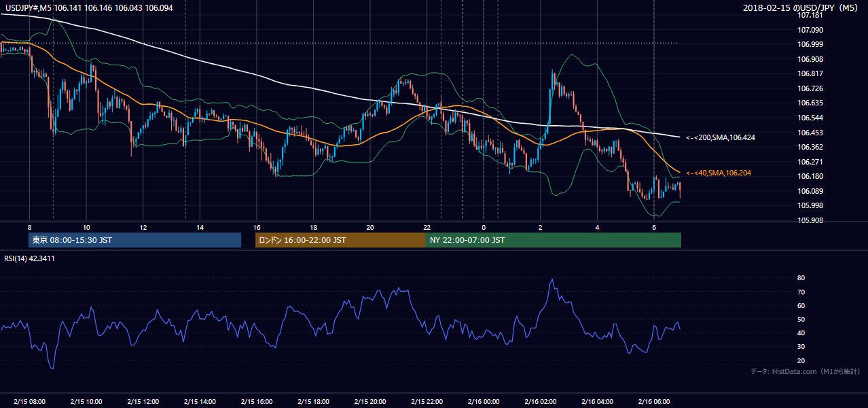Click the 2/15 12:00 time label
868x408 pixels.
pos(143,402)
